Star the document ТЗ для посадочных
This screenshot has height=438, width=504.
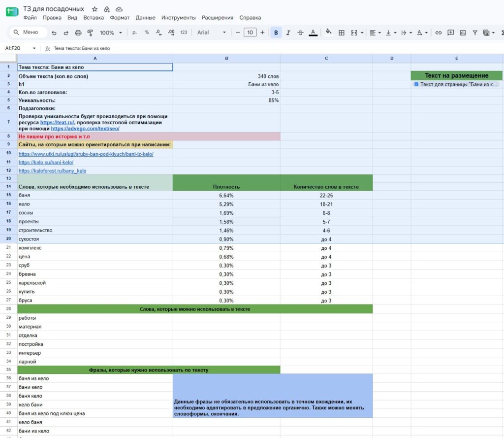[x=94, y=9]
